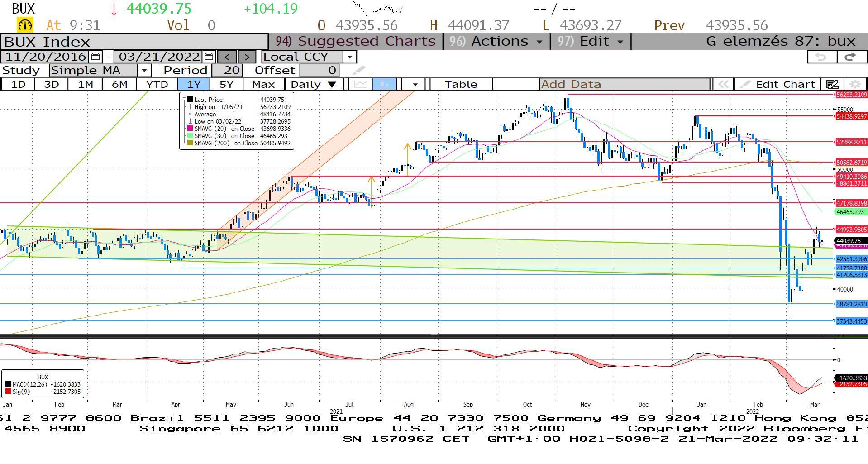The width and height of the screenshot is (868, 464).
Task: Select the 6M range tab
Action: pos(119,84)
